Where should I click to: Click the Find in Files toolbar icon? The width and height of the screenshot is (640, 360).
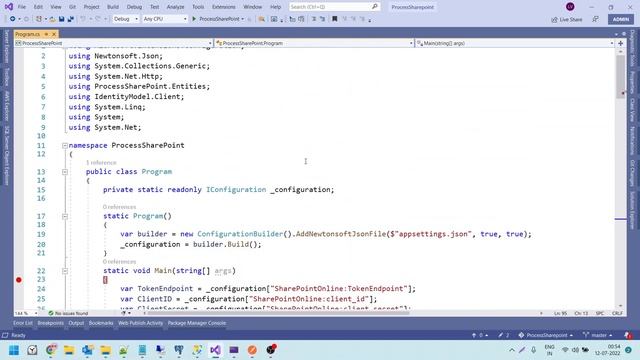262,19
